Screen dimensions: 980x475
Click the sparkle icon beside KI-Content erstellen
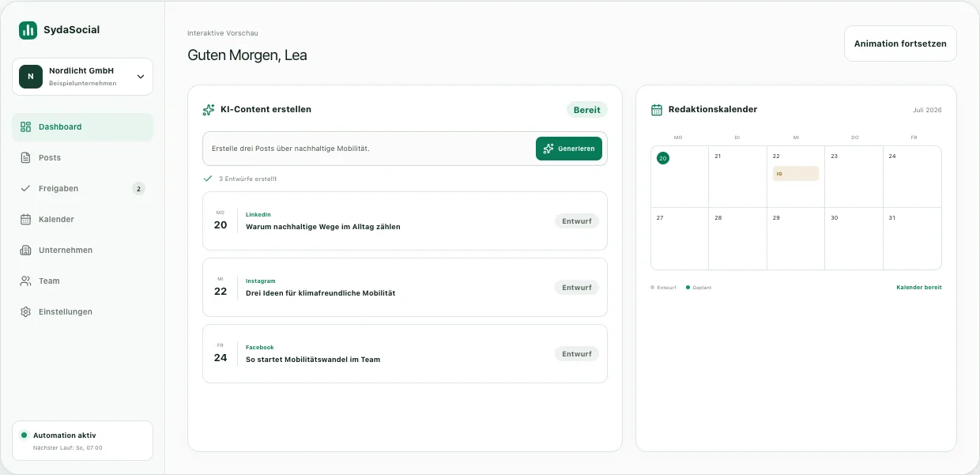click(x=209, y=110)
